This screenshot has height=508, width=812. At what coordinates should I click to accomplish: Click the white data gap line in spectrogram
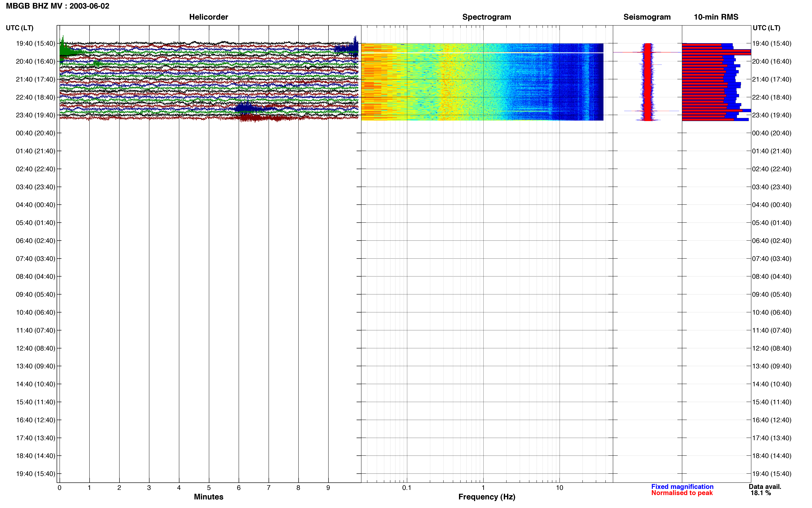click(x=482, y=53)
